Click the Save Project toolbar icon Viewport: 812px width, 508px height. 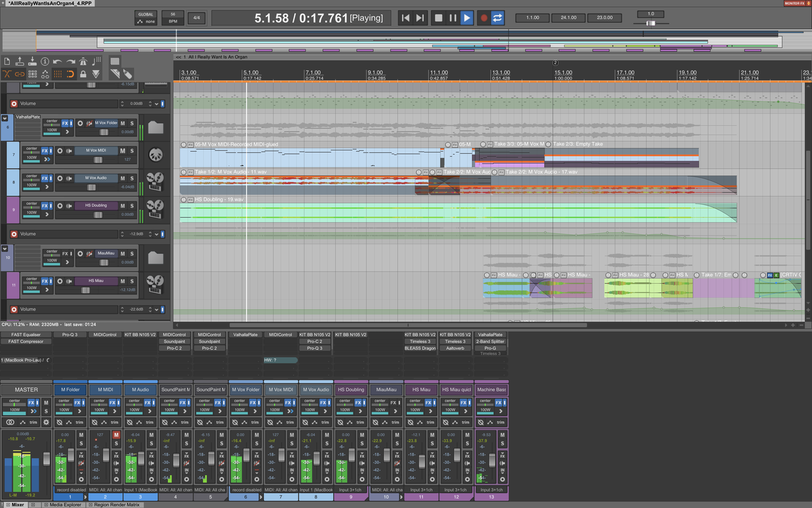(x=32, y=62)
